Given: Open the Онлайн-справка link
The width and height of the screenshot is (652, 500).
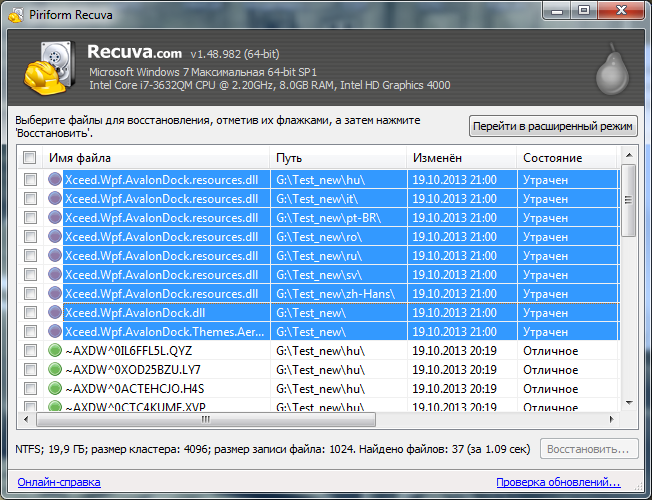Looking at the screenshot, I should [59, 482].
